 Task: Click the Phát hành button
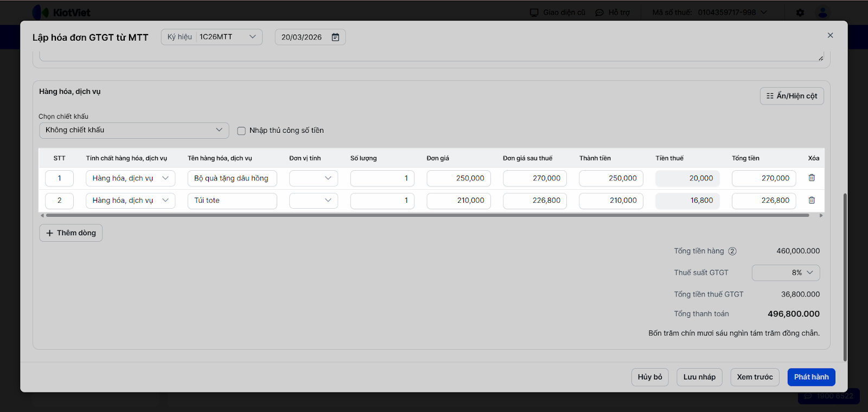(x=811, y=377)
